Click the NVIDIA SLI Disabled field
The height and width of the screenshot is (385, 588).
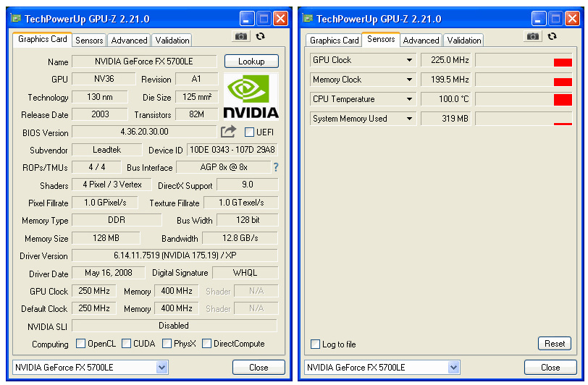(175, 326)
